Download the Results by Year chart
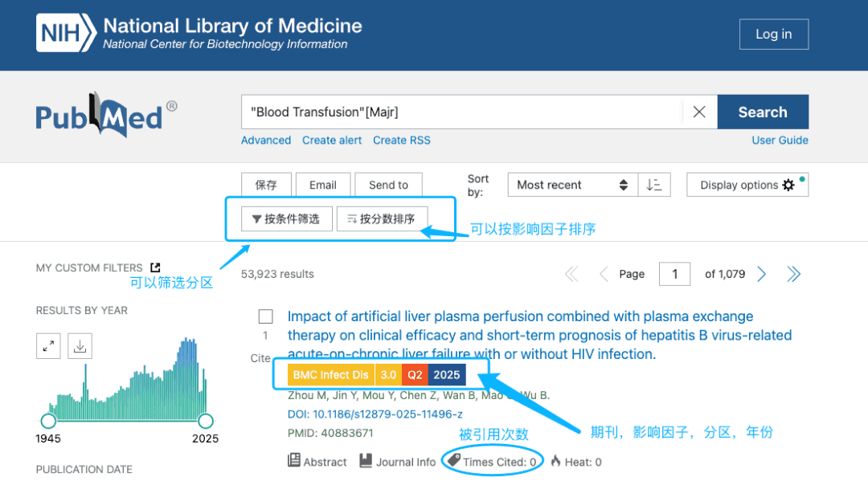The height and width of the screenshot is (481, 868). point(80,345)
